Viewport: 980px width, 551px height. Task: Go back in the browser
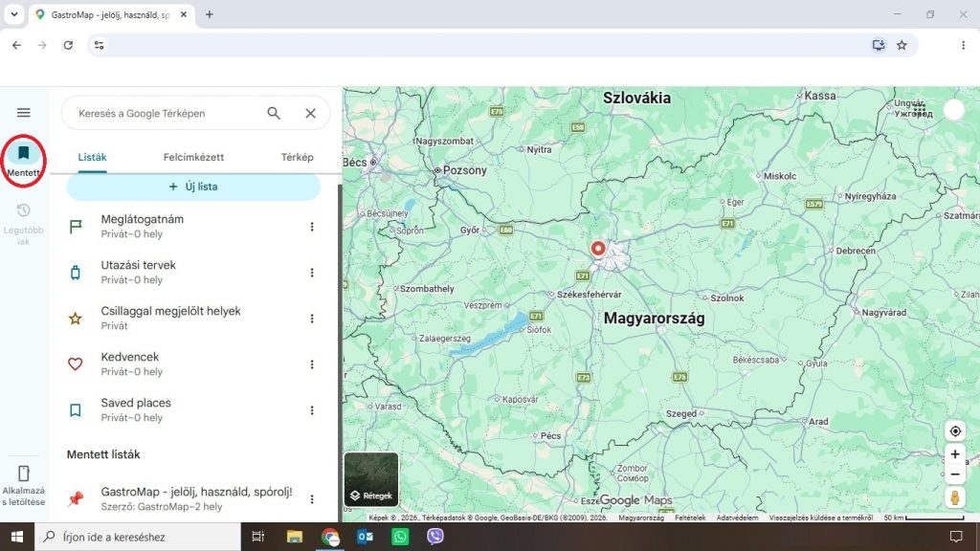pos(17,45)
